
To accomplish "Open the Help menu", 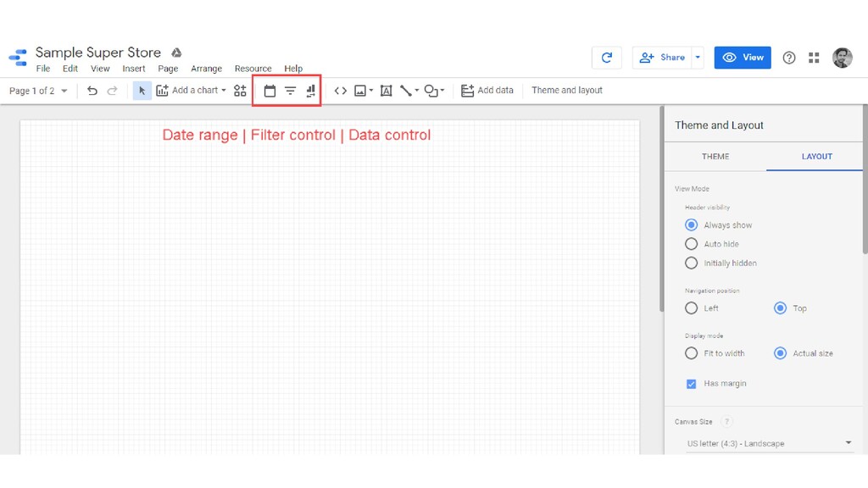I will (x=293, y=69).
